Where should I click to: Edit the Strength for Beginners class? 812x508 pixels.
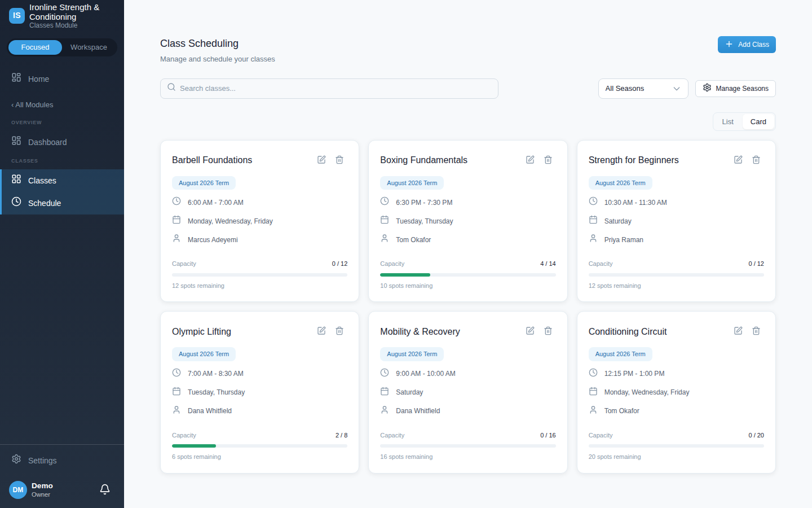pos(738,160)
